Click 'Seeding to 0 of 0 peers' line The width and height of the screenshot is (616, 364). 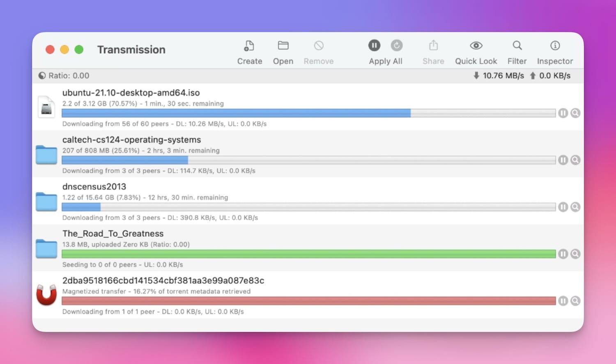(122, 265)
